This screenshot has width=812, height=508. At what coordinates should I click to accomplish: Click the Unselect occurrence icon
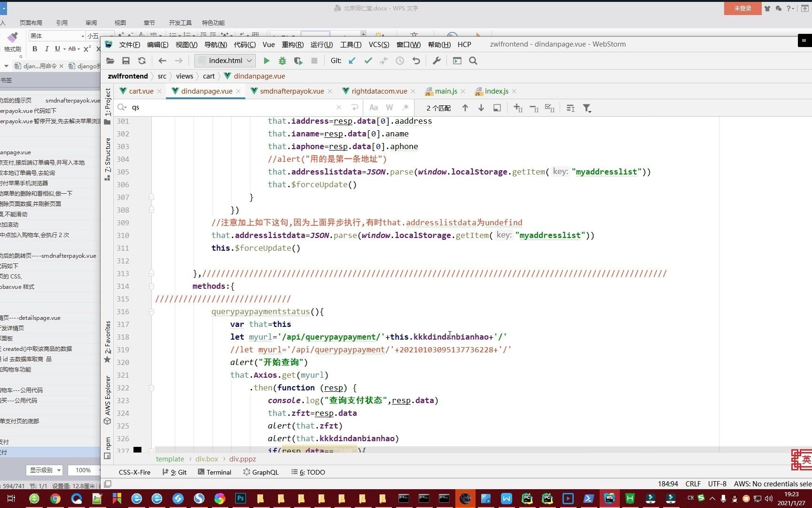(x=534, y=108)
